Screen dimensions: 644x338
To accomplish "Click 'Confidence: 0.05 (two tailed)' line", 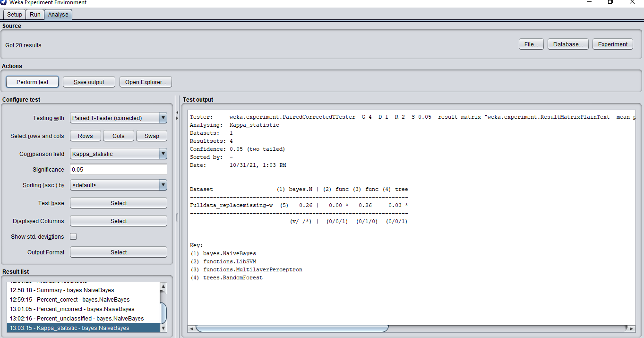I will [x=238, y=149].
